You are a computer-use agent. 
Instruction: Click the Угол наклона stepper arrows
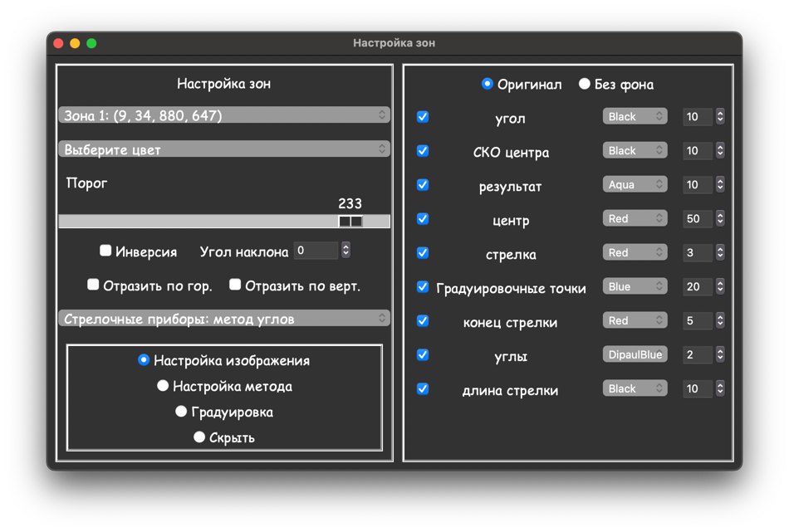pyautogui.click(x=345, y=251)
